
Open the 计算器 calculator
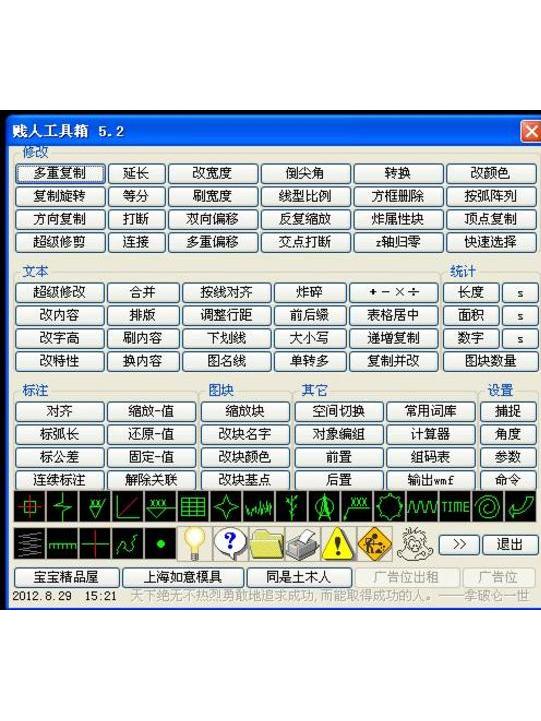tap(431, 434)
